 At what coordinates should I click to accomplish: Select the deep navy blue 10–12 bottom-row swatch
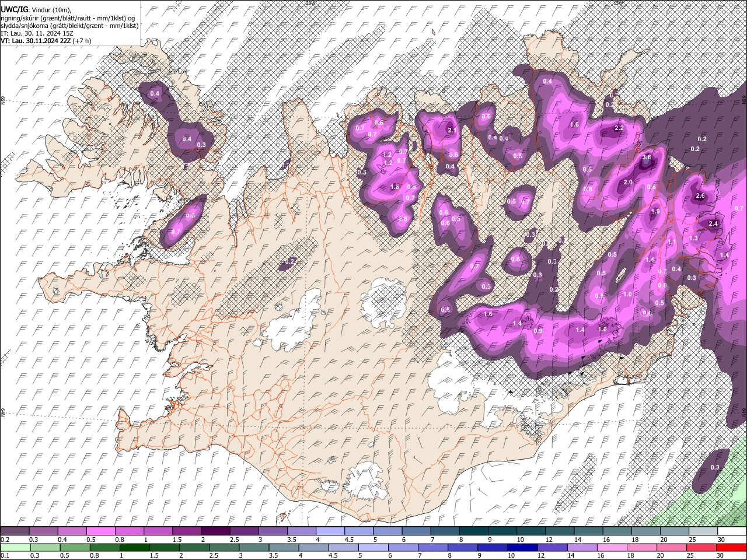point(522,548)
